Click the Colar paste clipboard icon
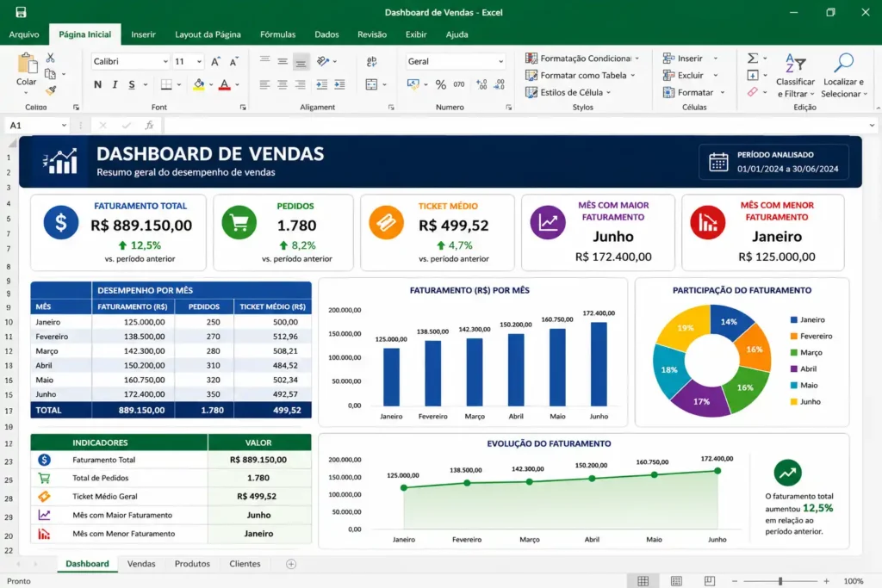Image resolution: width=882 pixels, height=588 pixels. [27, 64]
